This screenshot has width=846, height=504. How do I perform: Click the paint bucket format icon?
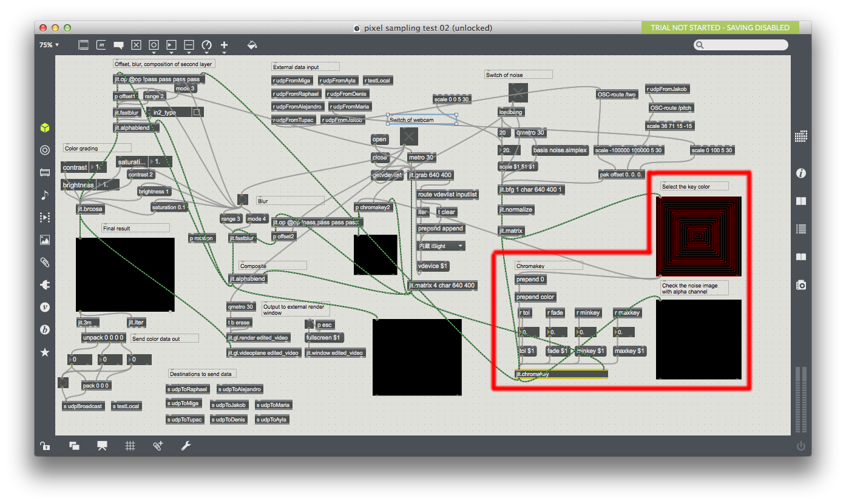252,45
